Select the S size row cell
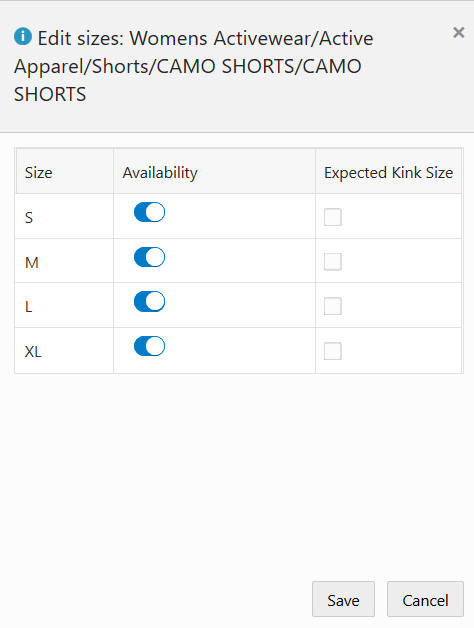This screenshot has height=628, width=474. pyautogui.click(x=65, y=216)
